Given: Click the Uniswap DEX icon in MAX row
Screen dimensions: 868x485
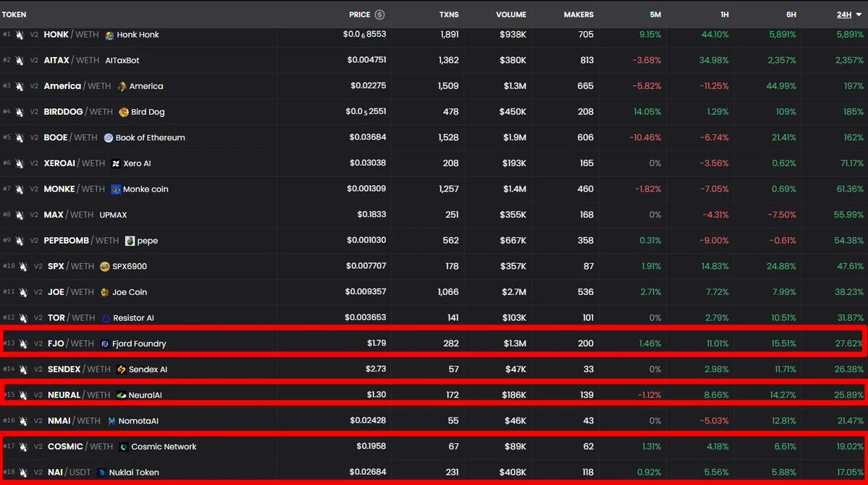Looking at the screenshot, I should (x=20, y=215).
